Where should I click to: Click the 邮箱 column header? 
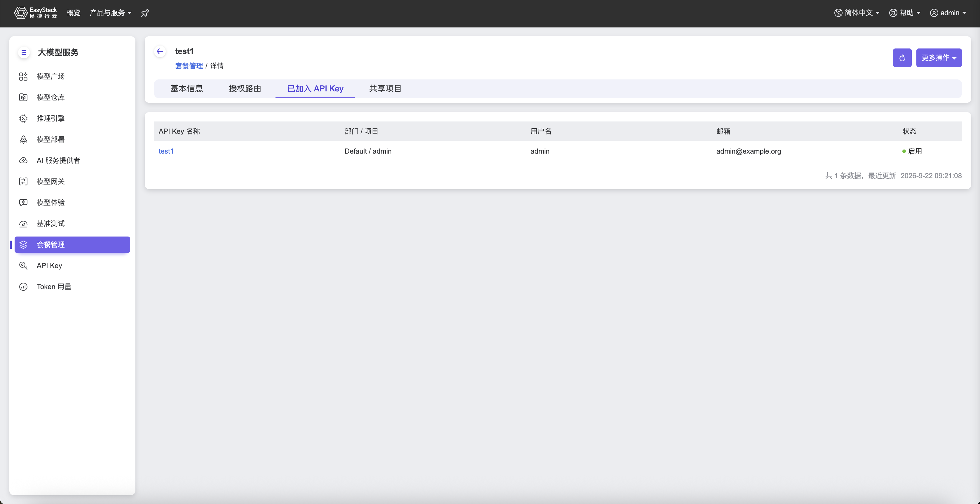723,131
